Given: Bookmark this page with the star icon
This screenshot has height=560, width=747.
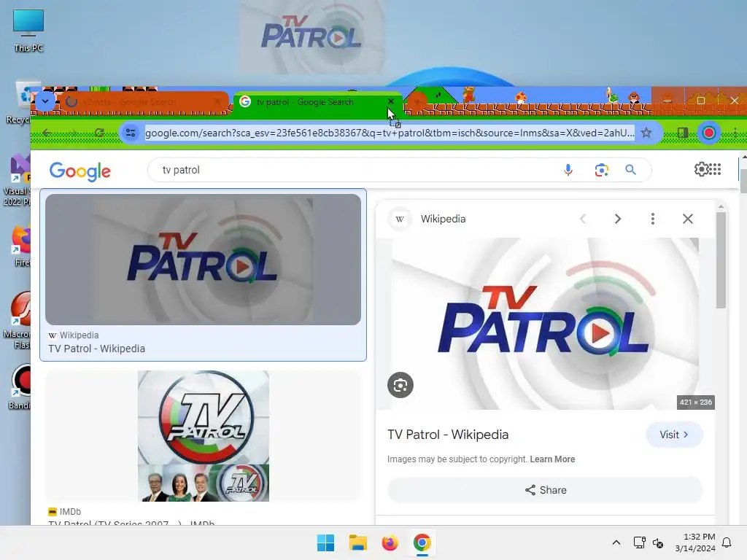Looking at the screenshot, I should (646, 133).
